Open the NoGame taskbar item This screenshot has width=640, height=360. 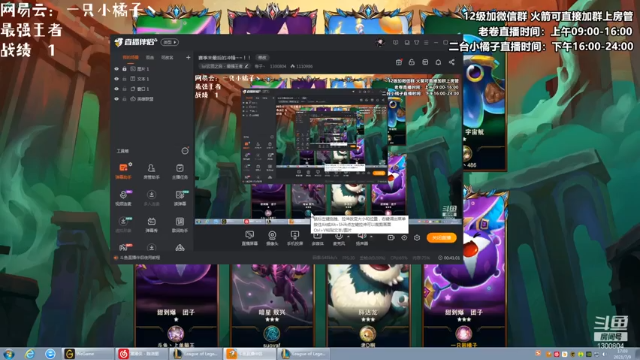[x=88, y=354]
